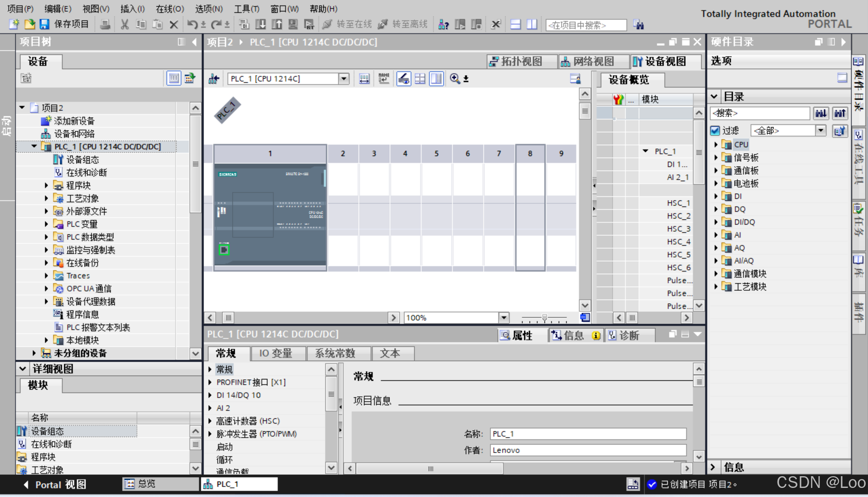Delete selection with the X toolbar icon
The image size is (868, 497).
[174, 24]
